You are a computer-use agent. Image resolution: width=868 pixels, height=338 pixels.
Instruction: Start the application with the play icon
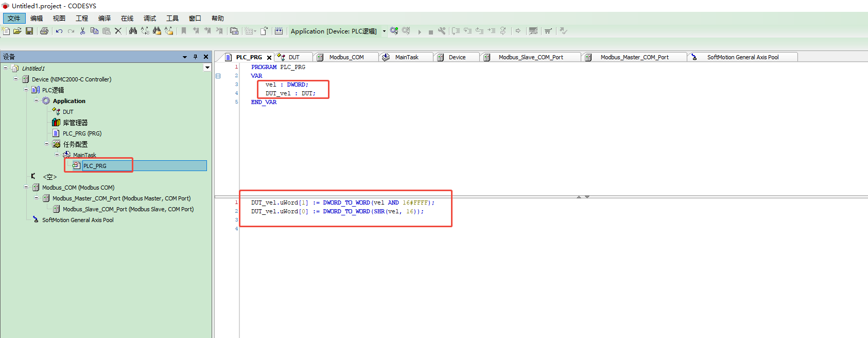(420, 31)
